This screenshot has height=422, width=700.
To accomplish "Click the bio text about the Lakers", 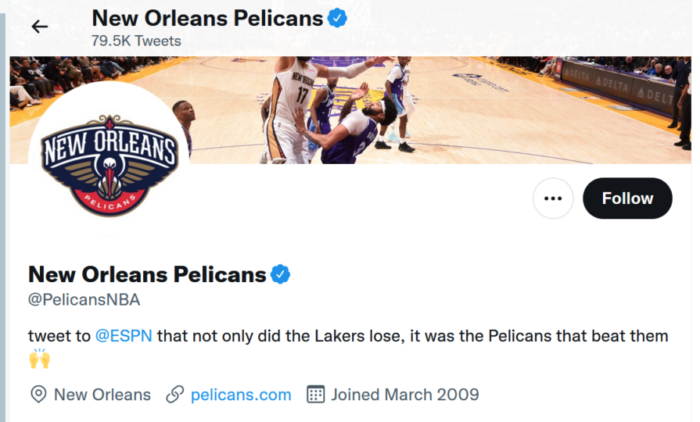I will click(410, 336).
